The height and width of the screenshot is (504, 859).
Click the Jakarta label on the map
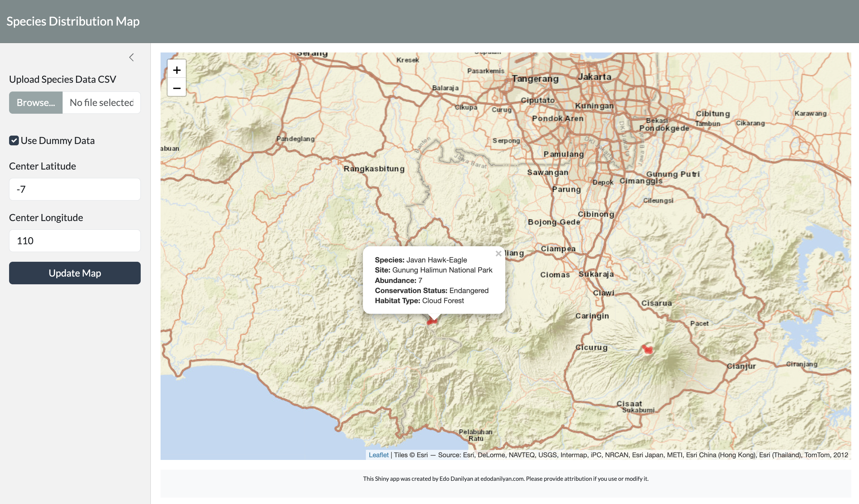(594, 77)
